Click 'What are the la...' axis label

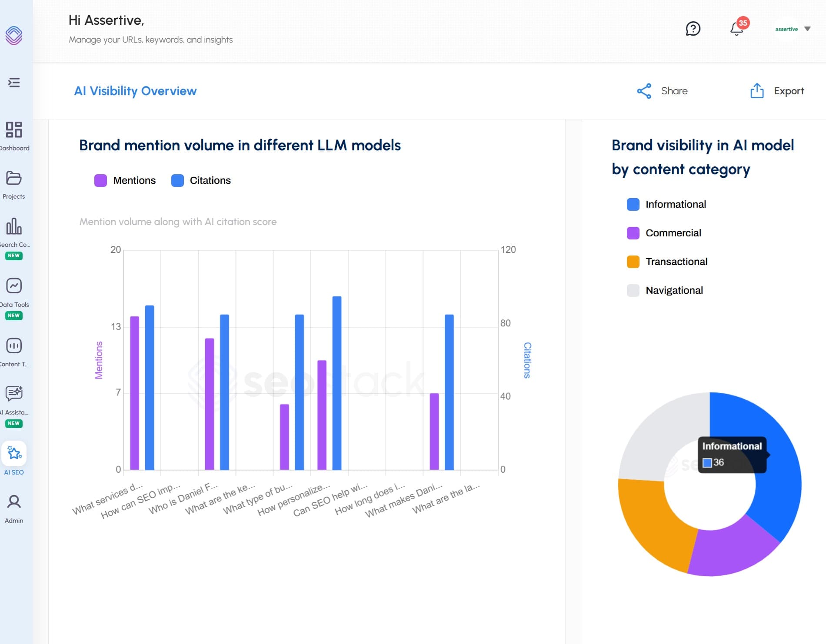click(x=446, y=498)
